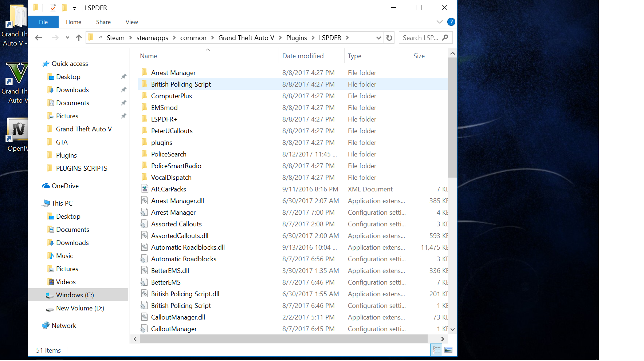The height and width of the screenshot is (361, 644).
Task: Refresh the LSPDFR folder view
Action: pos(389,38)
